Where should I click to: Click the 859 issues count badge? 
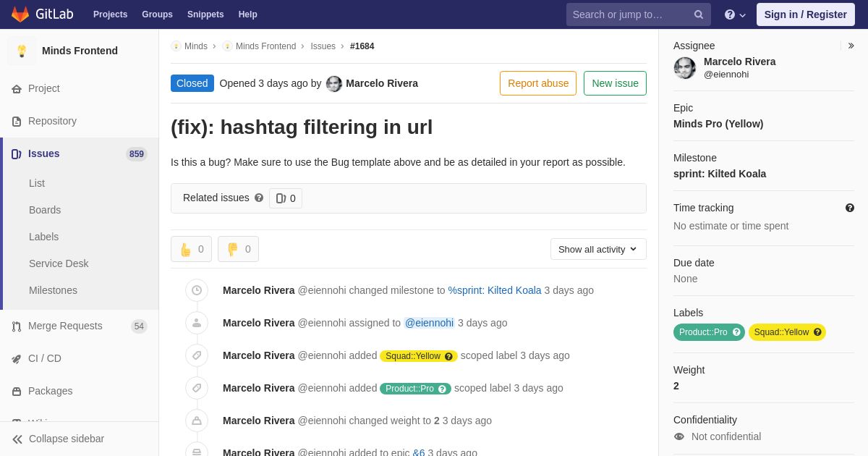click(x=137, y=154)
